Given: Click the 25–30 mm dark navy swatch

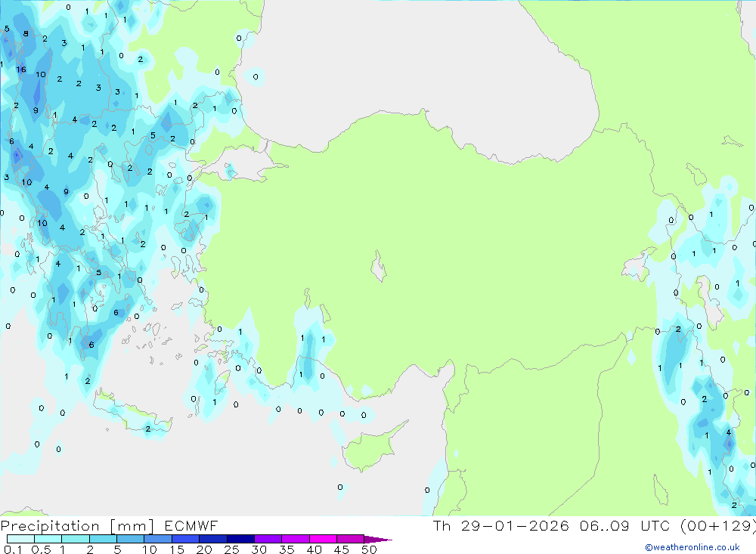Looking at the screenshot, I should (240, 539).
